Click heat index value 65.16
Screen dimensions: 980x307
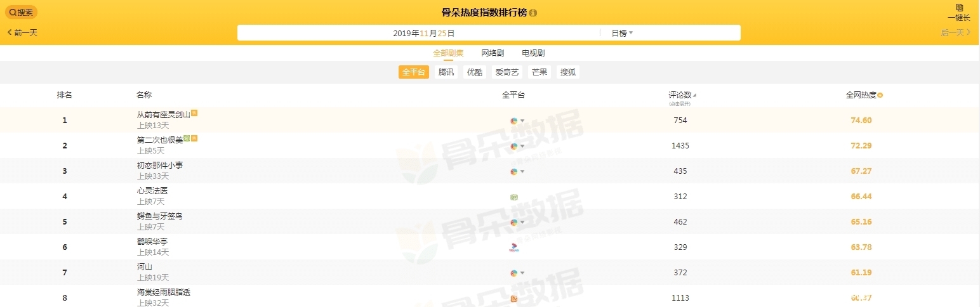pos(861,222)
